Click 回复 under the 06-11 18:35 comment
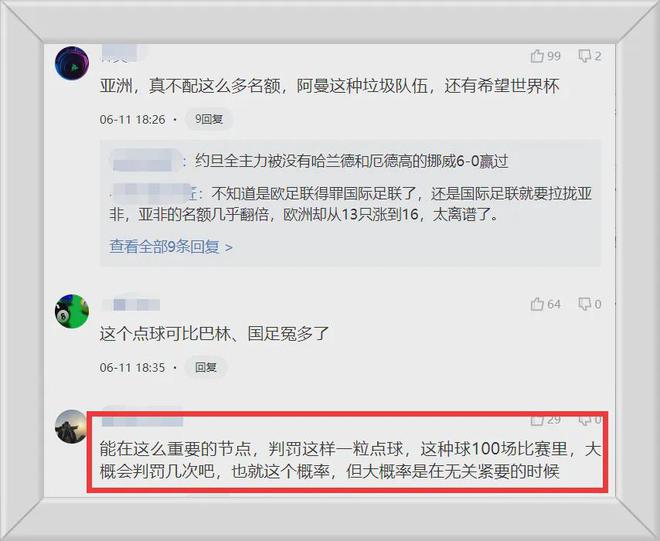Viewport: 660px width, 541px height. [x=206, y=368]
